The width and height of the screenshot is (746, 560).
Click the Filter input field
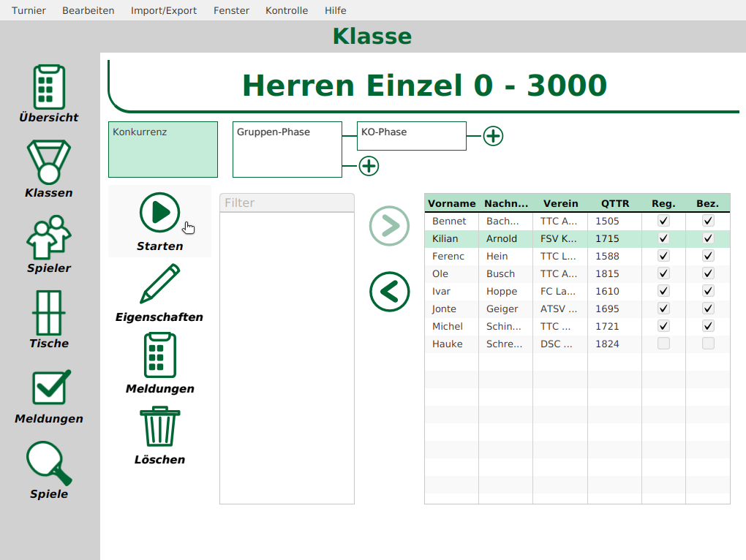287,203
